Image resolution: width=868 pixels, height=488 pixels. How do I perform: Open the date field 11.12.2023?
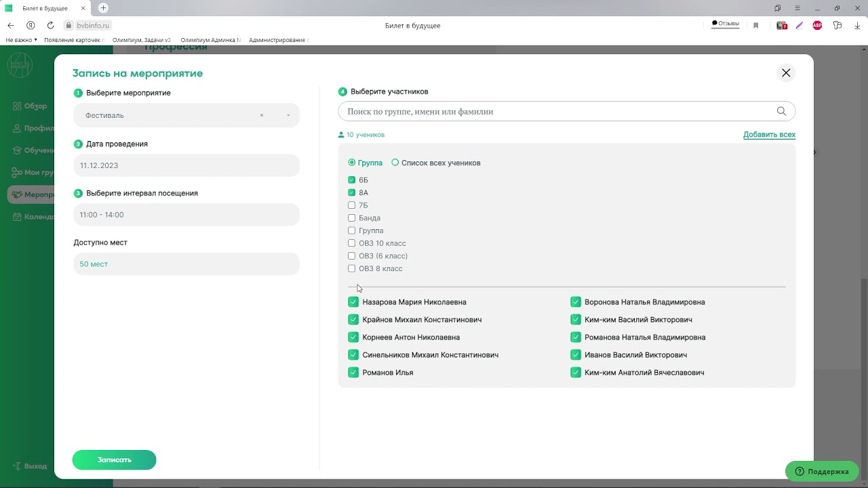[x=186, y=165]
